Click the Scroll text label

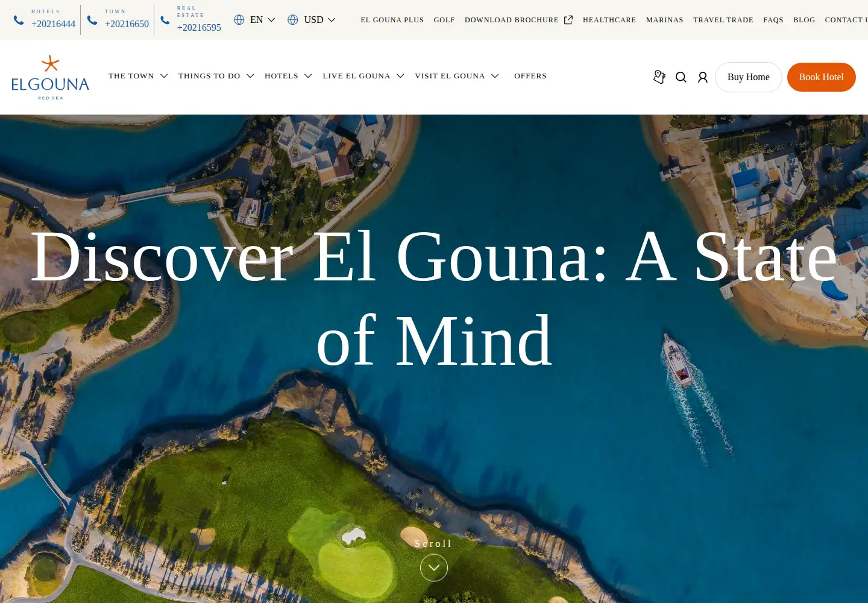[433, 544]
